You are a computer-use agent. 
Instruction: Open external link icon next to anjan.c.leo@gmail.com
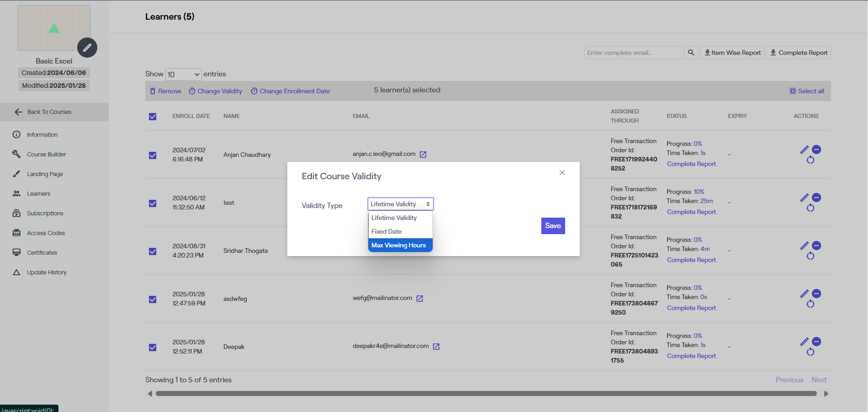coord(423,155)
